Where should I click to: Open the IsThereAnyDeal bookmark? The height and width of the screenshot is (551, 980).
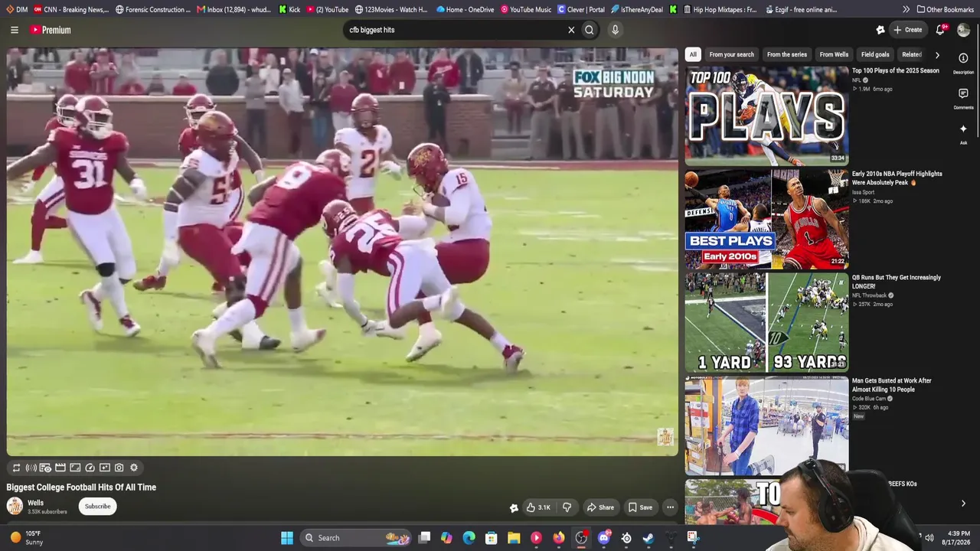(x=637, y=9)
